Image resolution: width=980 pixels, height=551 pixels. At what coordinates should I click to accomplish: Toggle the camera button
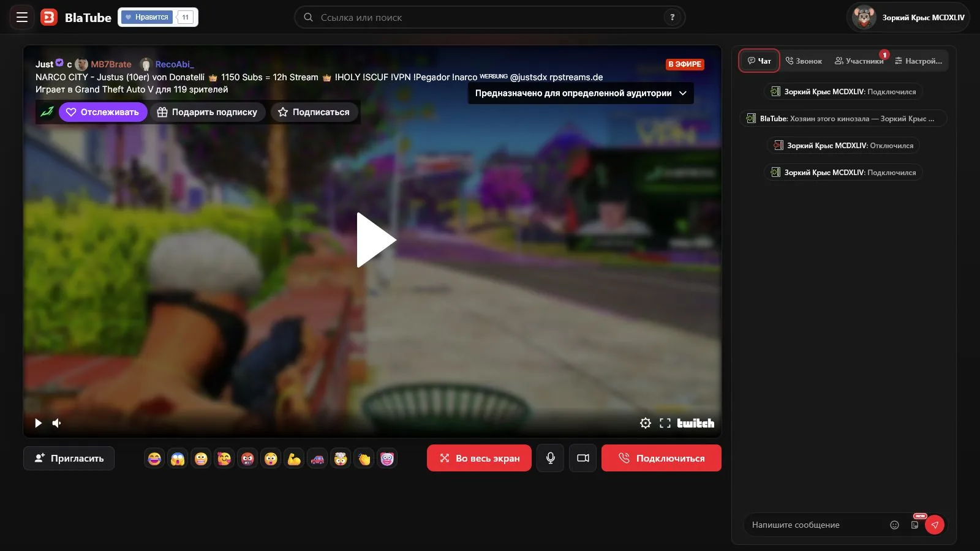point(582,458)
